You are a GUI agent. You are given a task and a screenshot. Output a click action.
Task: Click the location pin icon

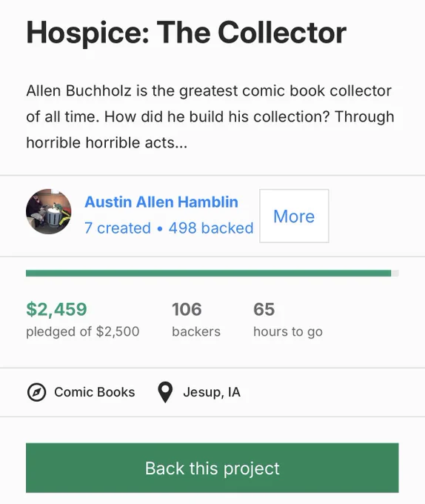(x=165, y=392)
